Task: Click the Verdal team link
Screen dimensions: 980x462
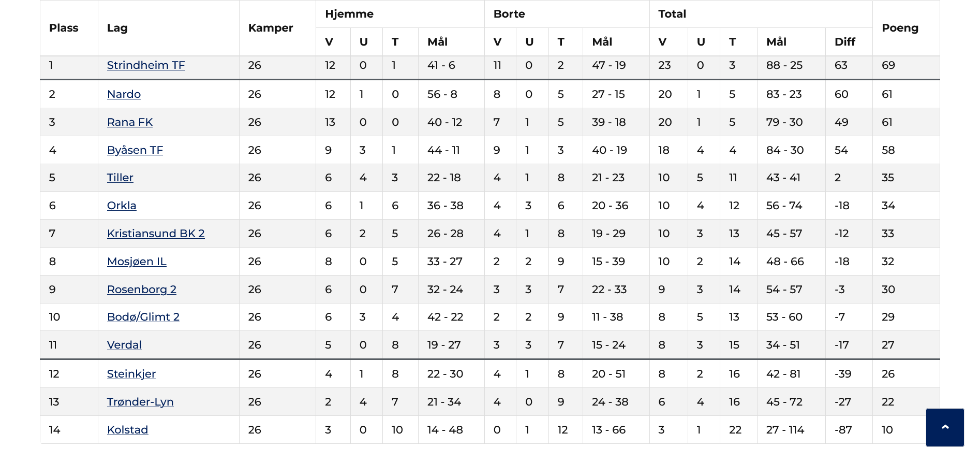Action: coord(124,345)
